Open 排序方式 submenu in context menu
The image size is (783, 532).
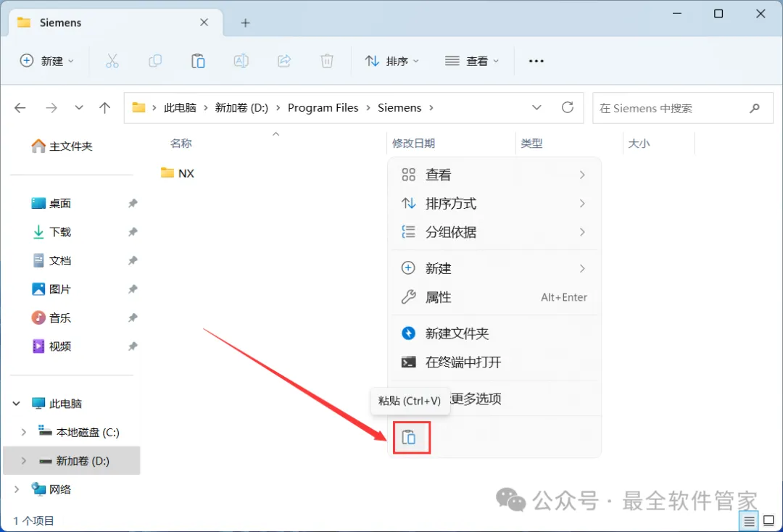click(494, 203)
